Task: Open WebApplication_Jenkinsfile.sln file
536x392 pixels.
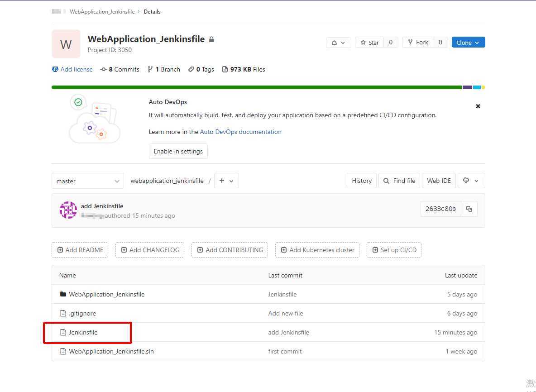Action: 111,351
